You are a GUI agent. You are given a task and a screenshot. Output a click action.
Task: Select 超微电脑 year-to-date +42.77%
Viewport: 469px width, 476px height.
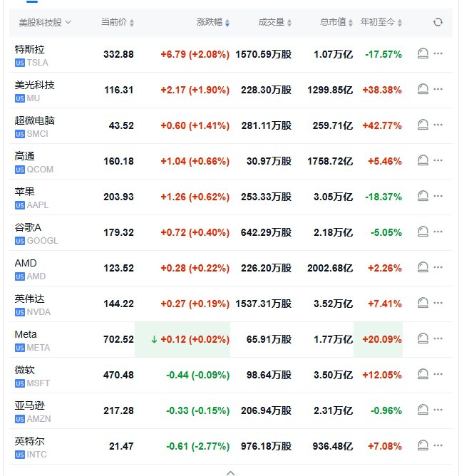(x=382, y=125)
